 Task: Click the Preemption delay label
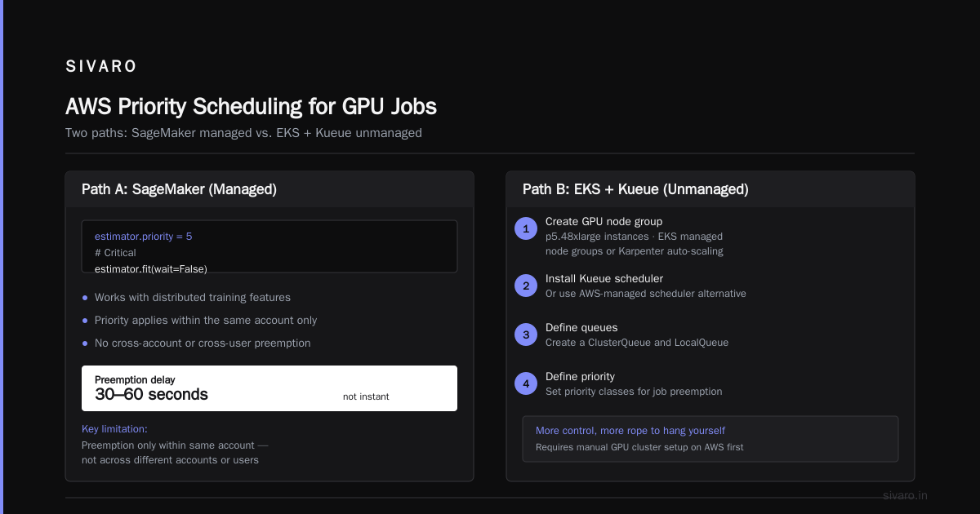tap(135, 380)
